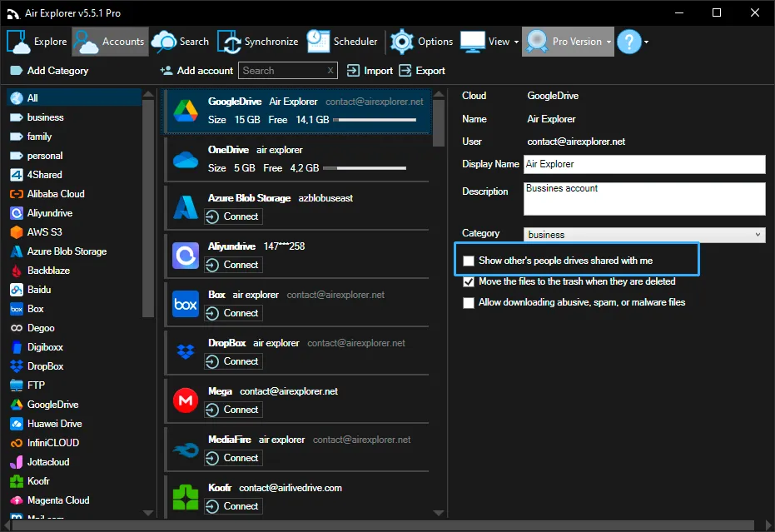
Task: Click the Azure Blob Storage account logo
Action: point(186,207)
